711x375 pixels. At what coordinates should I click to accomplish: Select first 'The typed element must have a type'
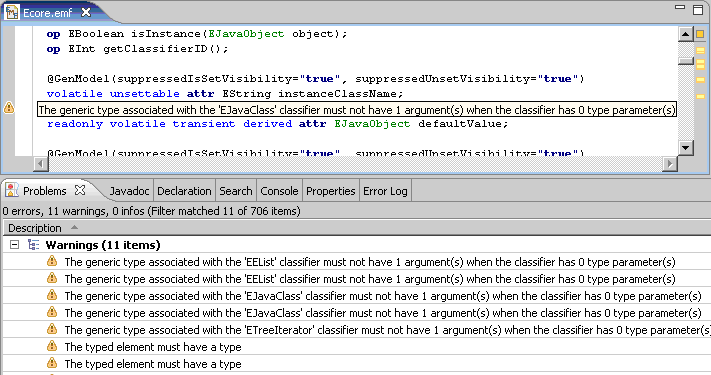(x=357, y=347)
